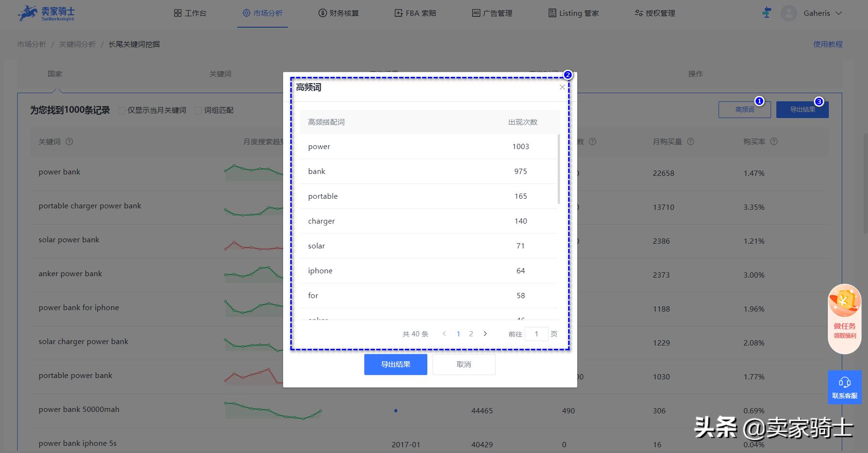868x453 pixels.
Task: Toggle 仅显示当月关键词 checkbox
Action: [x=122, y=110]
